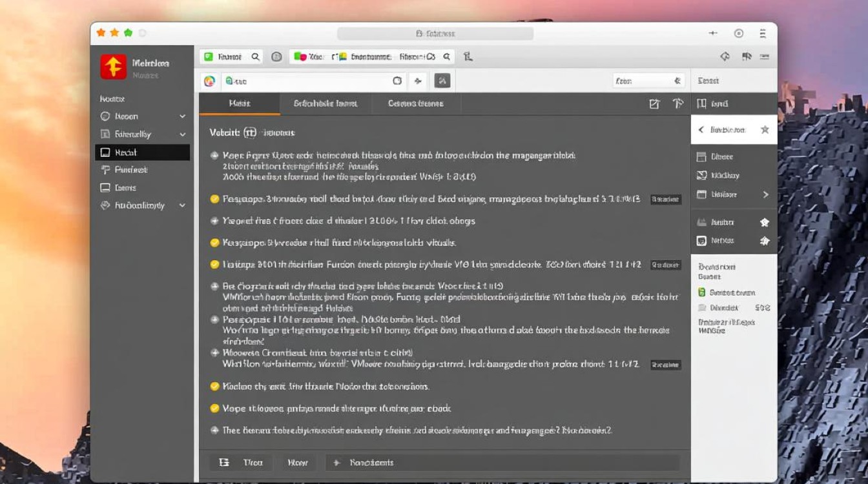The height and width of the screenshot is (484, 868).
Task: Switch to the middle tab on the dark tab strip
Action: 325,104
